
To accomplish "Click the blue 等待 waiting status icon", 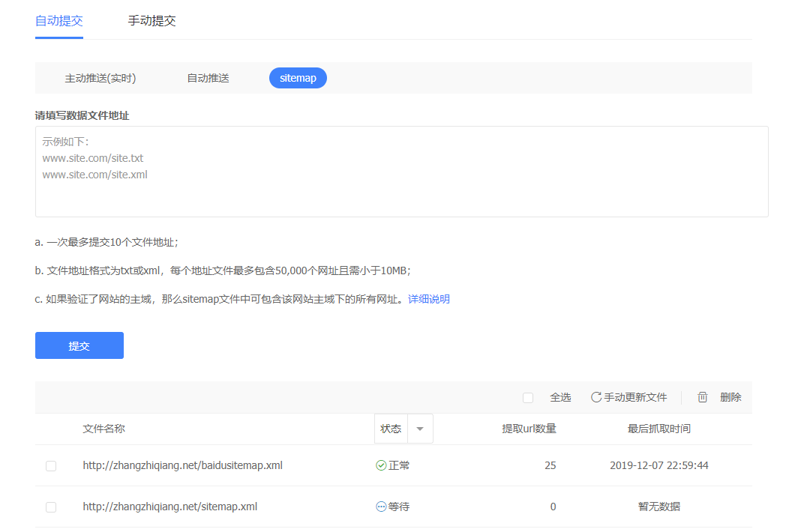I will [381, 507].
